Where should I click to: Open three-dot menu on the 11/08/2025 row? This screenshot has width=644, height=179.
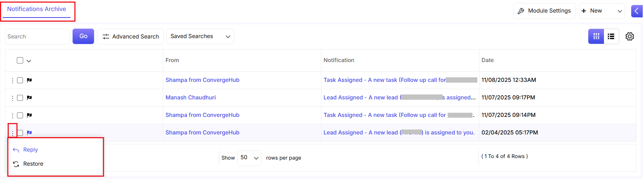(13, 80)
